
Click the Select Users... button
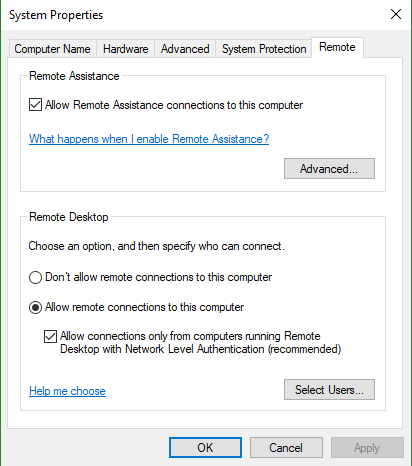[329, 389]
